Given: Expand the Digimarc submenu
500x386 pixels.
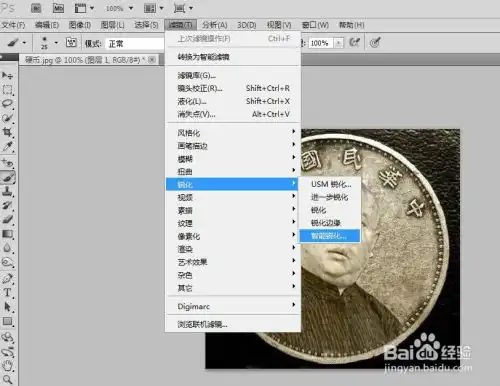Looking at the screenshot, I should click(x=232, y=306).
